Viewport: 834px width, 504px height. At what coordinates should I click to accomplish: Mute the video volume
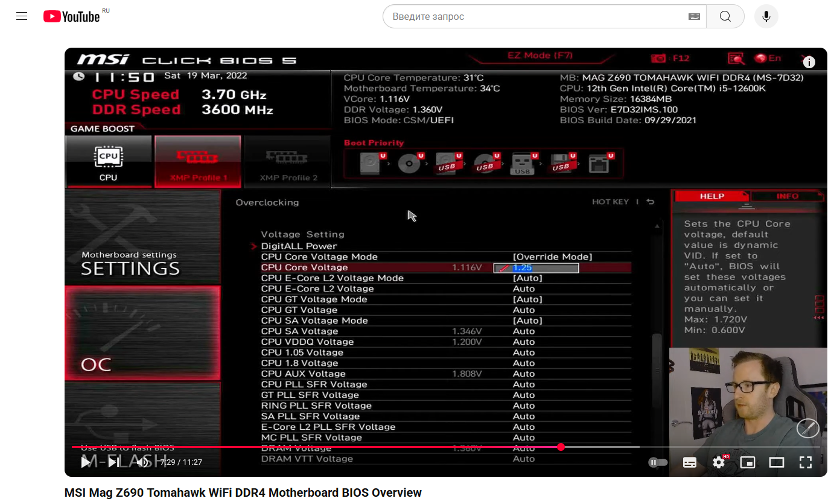[x=142, y=462]
